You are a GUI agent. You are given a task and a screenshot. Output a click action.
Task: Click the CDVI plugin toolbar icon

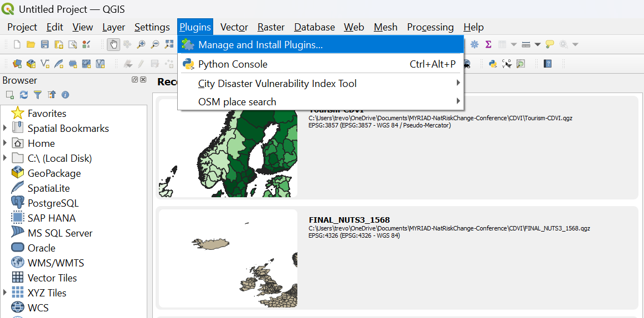pyautogui.click(x=507, y=64)
